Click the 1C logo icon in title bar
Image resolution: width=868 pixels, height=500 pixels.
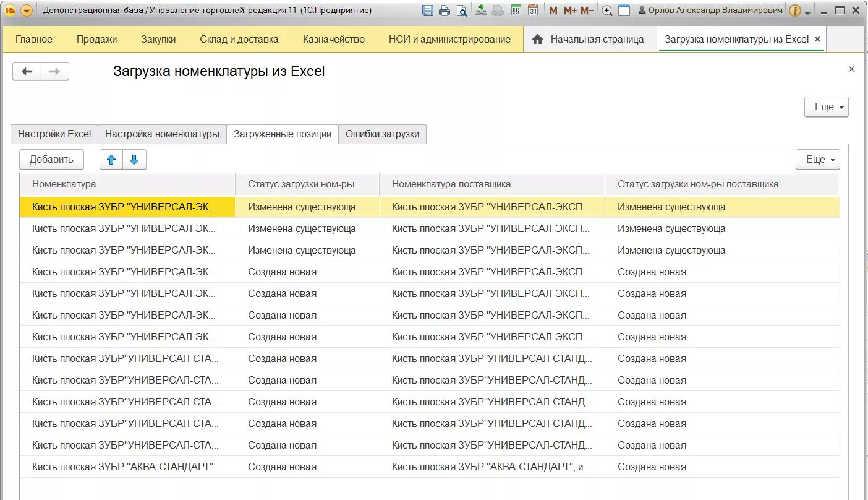pos(10,11)
